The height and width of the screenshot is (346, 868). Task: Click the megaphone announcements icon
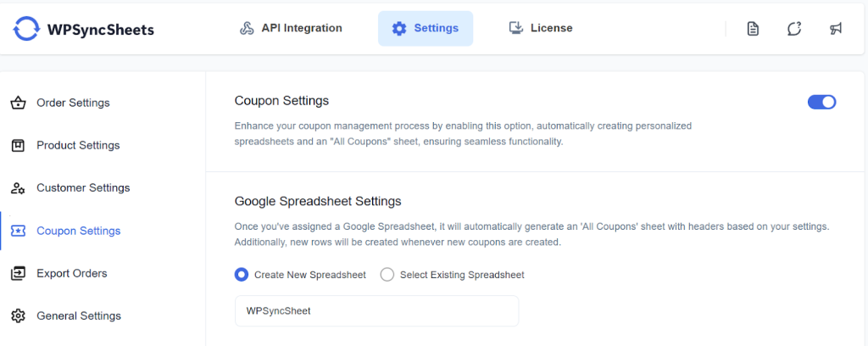(x=836, y=29)
